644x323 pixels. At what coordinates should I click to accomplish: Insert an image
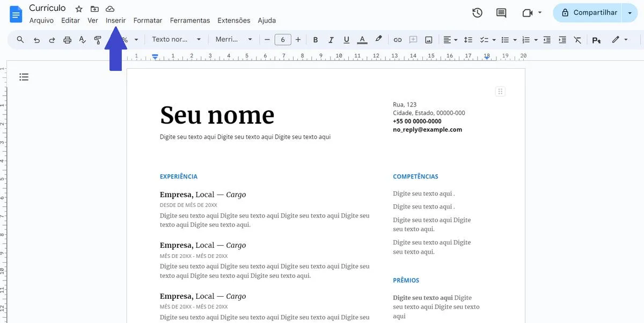428,39
